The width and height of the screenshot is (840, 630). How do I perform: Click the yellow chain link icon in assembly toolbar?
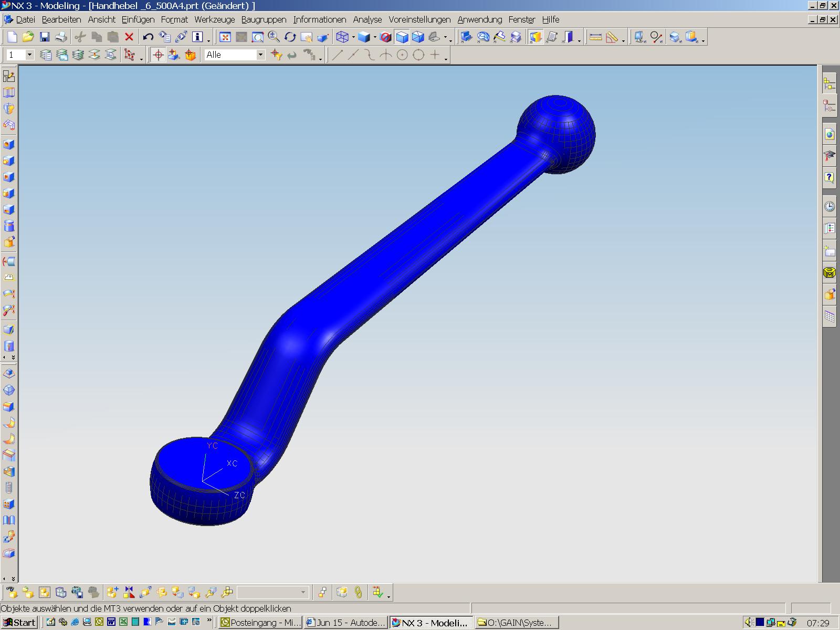[x=358, y=592]
